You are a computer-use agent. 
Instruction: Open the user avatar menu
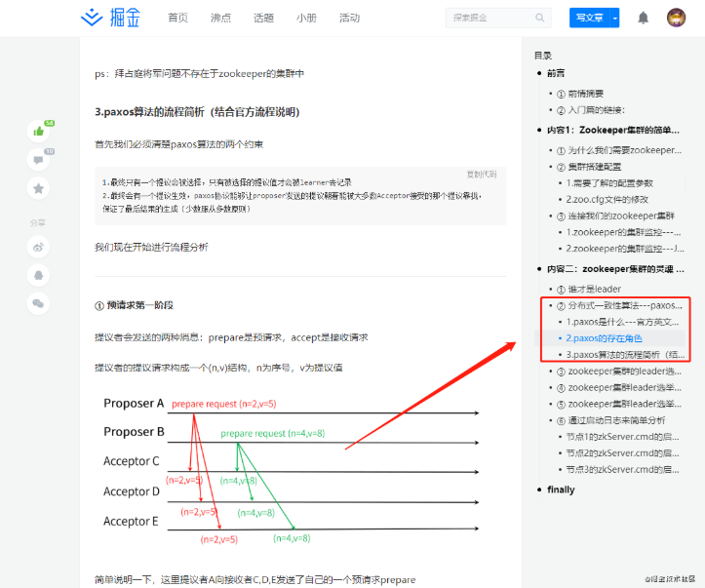click(676, 18)
